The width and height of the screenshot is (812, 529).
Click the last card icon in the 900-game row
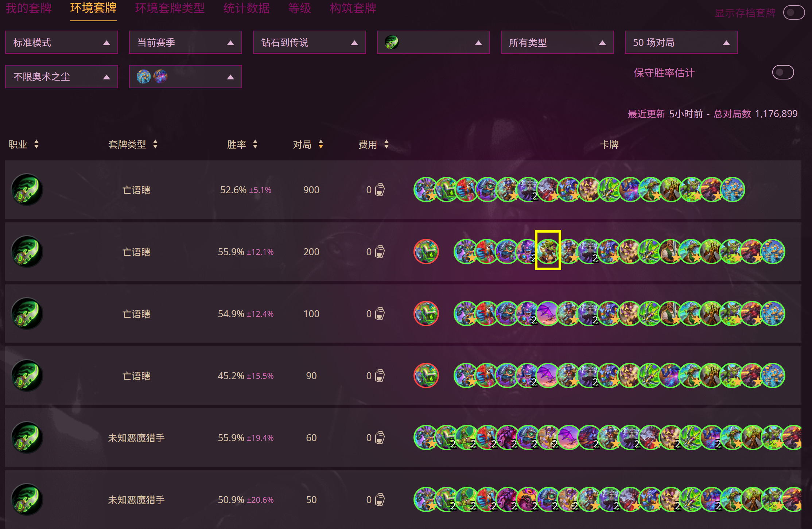click(733, 190)
